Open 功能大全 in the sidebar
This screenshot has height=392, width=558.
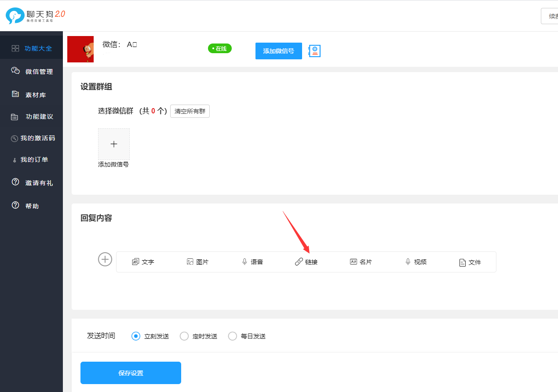pyautogui.click(x=31, y=48)
